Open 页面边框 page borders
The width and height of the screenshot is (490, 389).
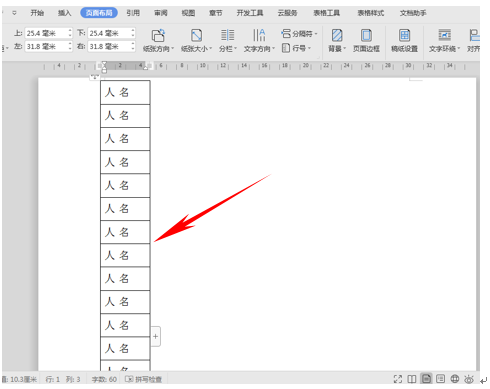coord(366,40)
